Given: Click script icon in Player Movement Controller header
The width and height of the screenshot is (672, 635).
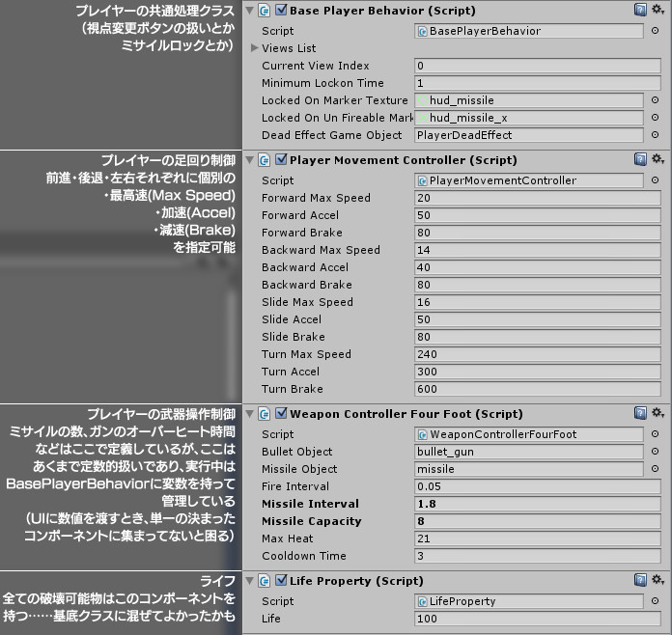Looking at the screenshot, I should [265, 160].
